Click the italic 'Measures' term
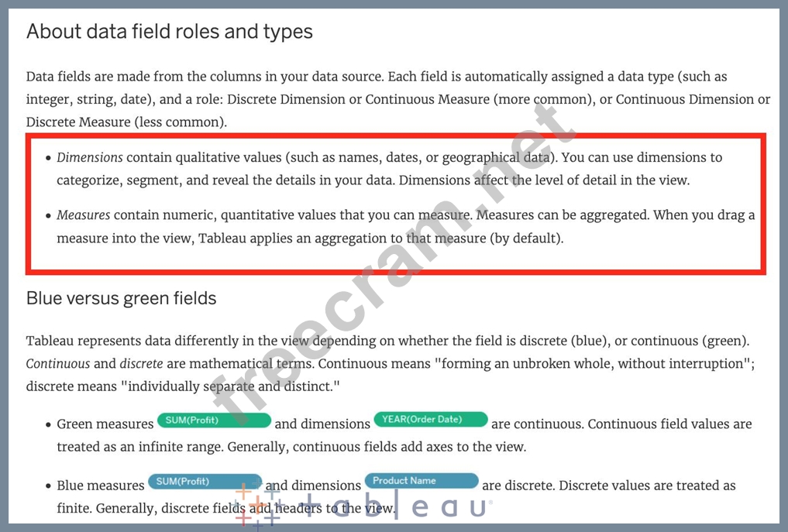 (x=83, y=215)
